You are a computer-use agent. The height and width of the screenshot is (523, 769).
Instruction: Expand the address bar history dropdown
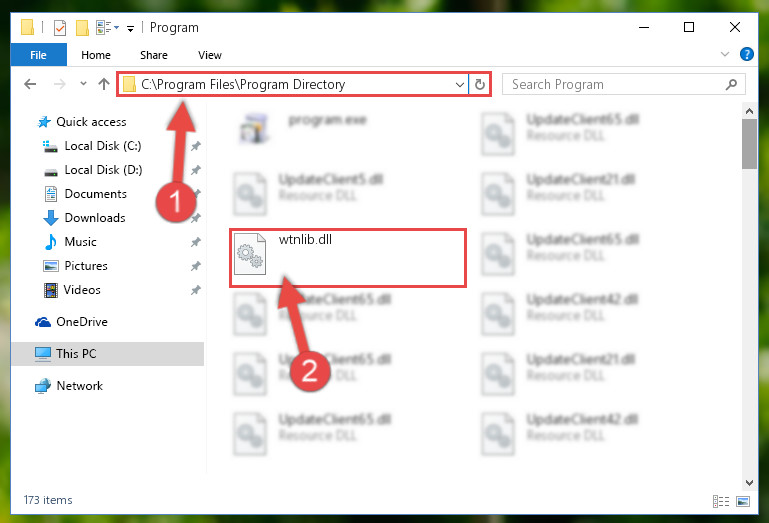(460, 84)
